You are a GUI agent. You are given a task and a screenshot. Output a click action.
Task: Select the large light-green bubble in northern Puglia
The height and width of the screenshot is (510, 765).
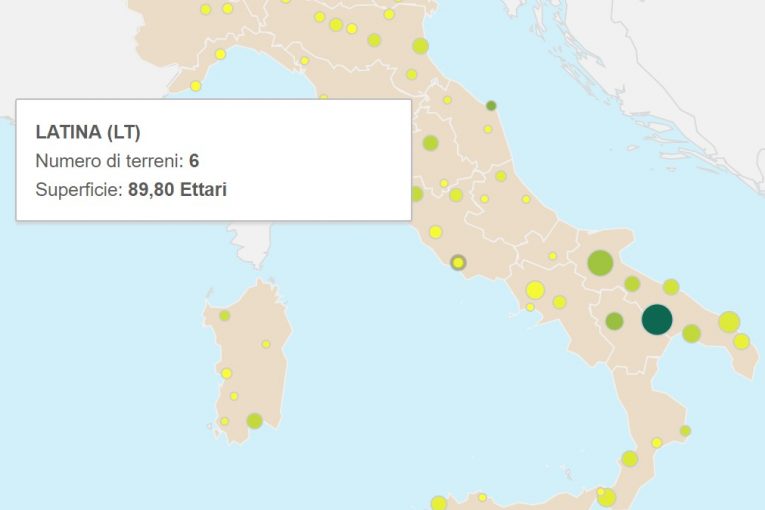click(x=600, y=263)
